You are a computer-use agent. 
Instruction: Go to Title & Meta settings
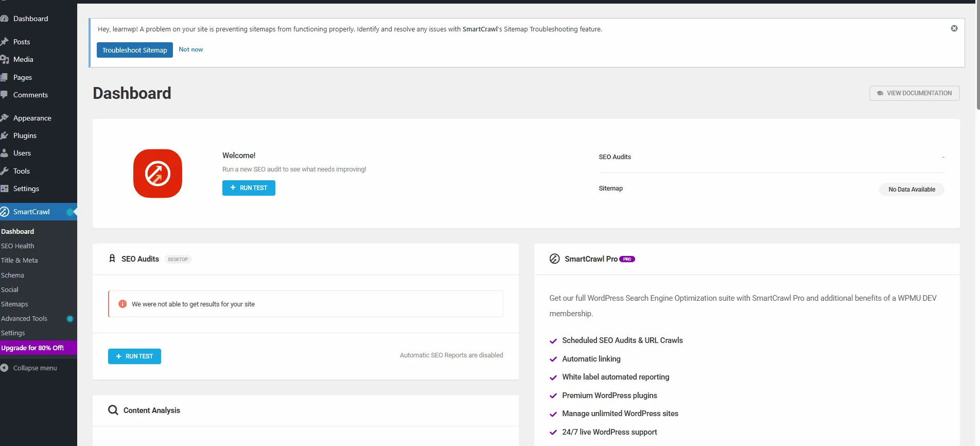pyautogui.click(x=20, y=260)
